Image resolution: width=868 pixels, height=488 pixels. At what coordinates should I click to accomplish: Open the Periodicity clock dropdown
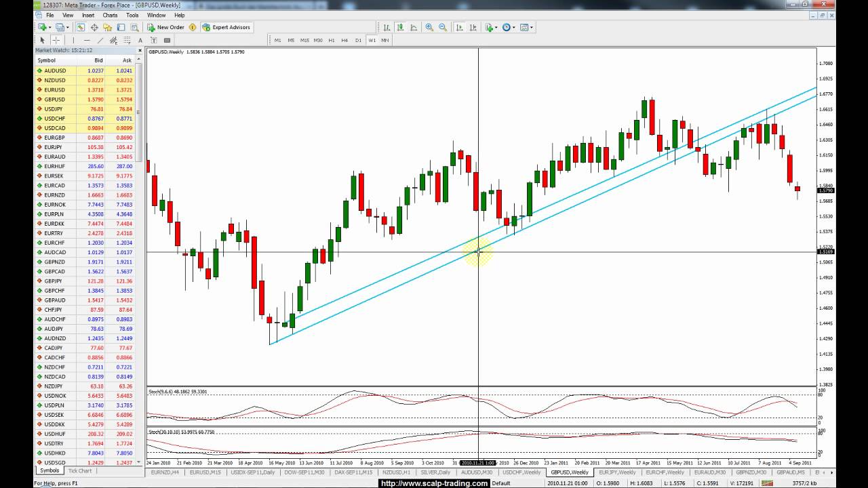(509, 27)
